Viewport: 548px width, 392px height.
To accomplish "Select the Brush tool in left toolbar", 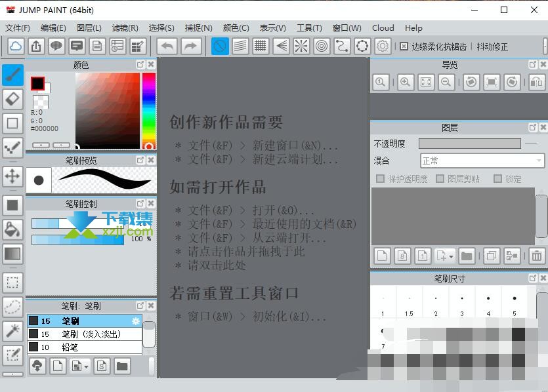I will click(13, 75).
